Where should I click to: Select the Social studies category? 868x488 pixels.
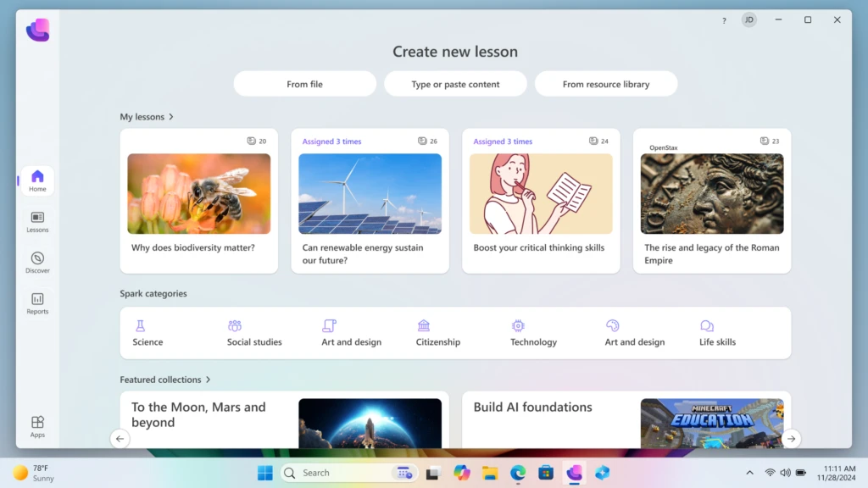254,332
